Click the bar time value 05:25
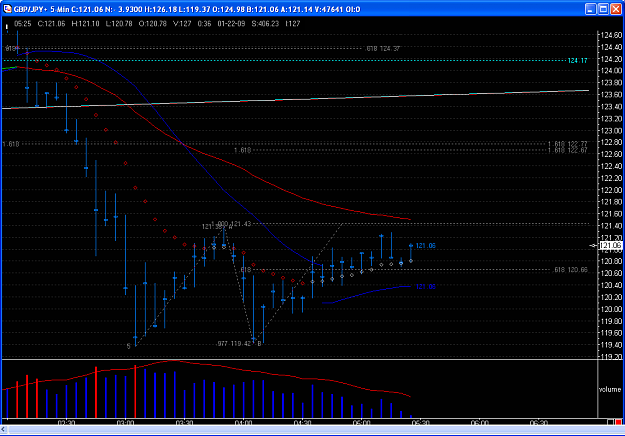Screen dimensions: 625x436 coord(23,24)
